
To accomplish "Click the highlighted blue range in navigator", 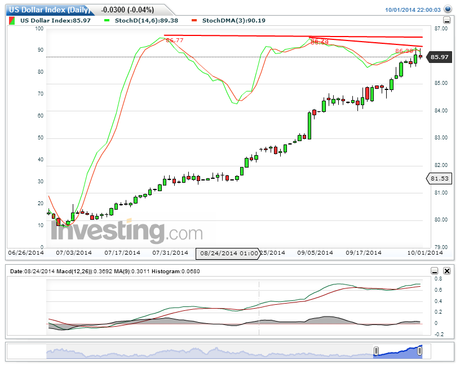I will (x=398, y=353).
